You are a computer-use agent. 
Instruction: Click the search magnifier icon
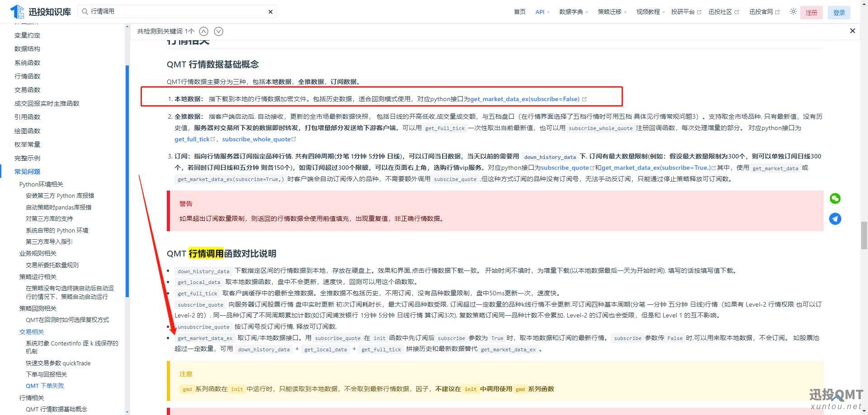point(85,11)
